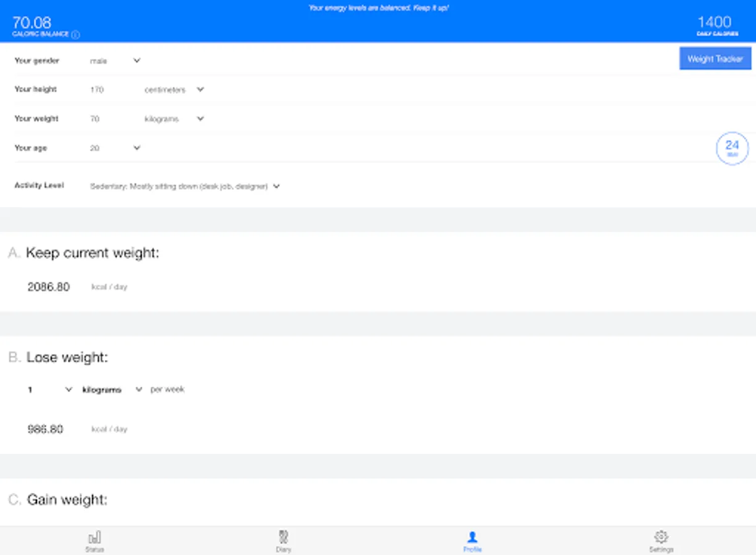Tap the Lose weight heading
The image size is (756, 555).
coord(67,358)
